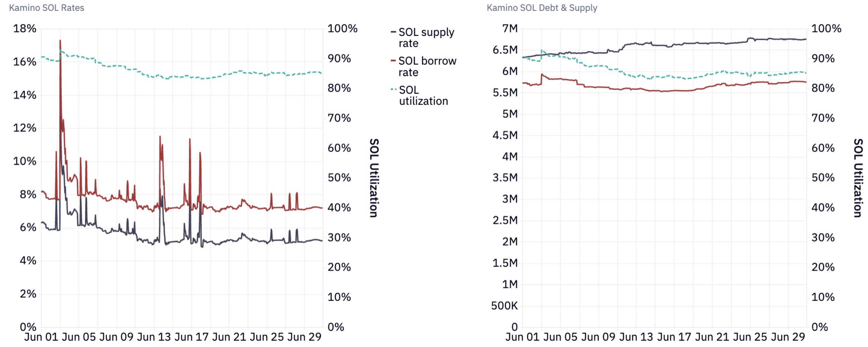
Task: Click the 500K label on the Debt & Supply axis
Action: 504,306
